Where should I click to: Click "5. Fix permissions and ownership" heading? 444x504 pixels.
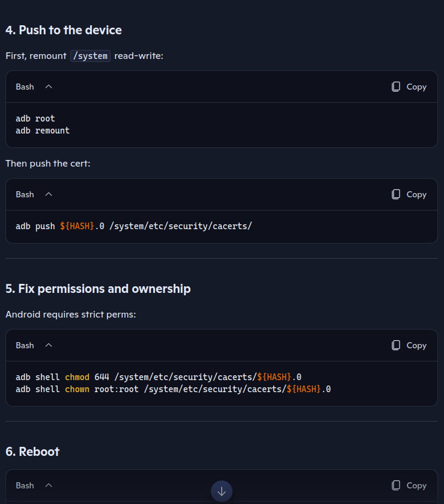98,289
